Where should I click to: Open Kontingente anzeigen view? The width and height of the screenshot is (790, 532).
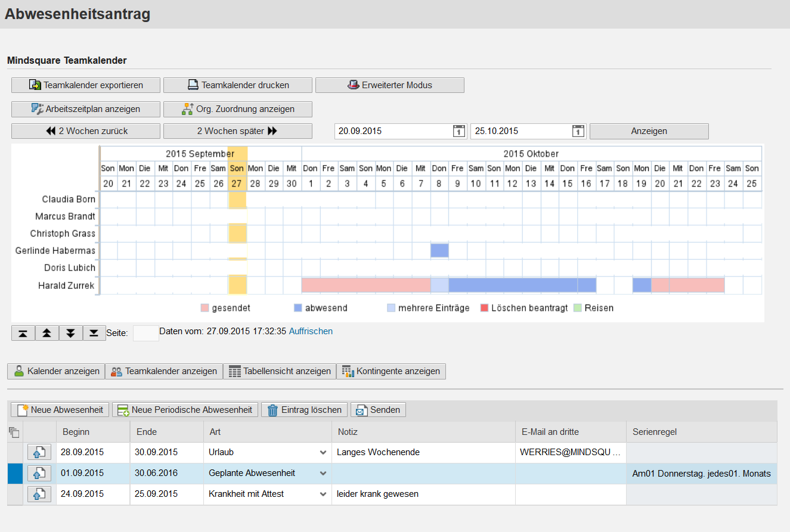click(391, 371)
